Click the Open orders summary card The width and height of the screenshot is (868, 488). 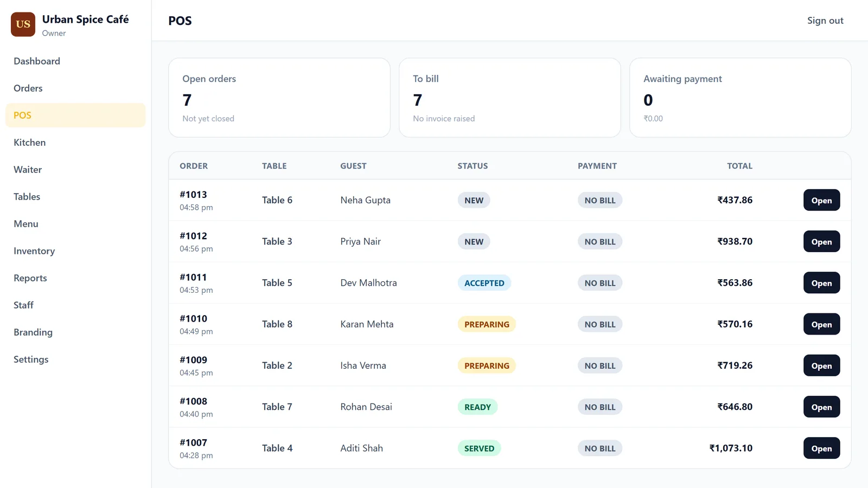(x=279, y=98)
